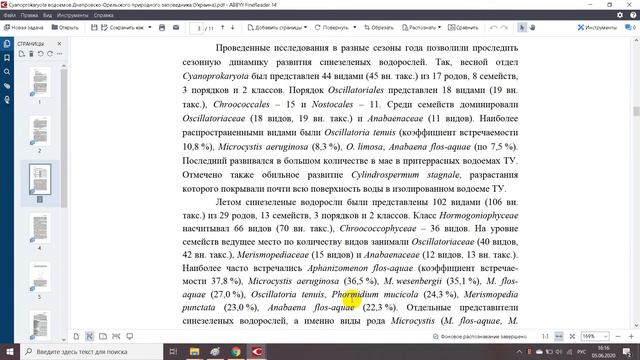Click document vertical scrollbar thumb

pos(636,111)
